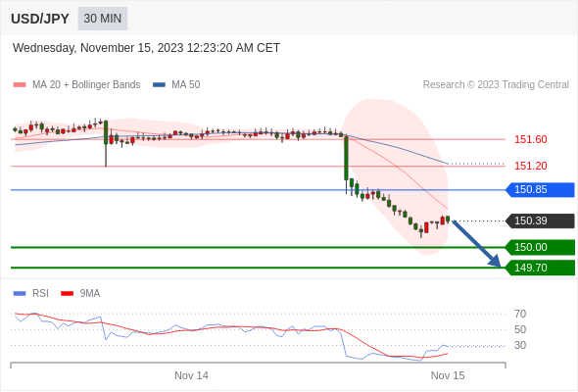Click the 150.00 support price tag
Viewport: 578px width, 392px height.
540,247
